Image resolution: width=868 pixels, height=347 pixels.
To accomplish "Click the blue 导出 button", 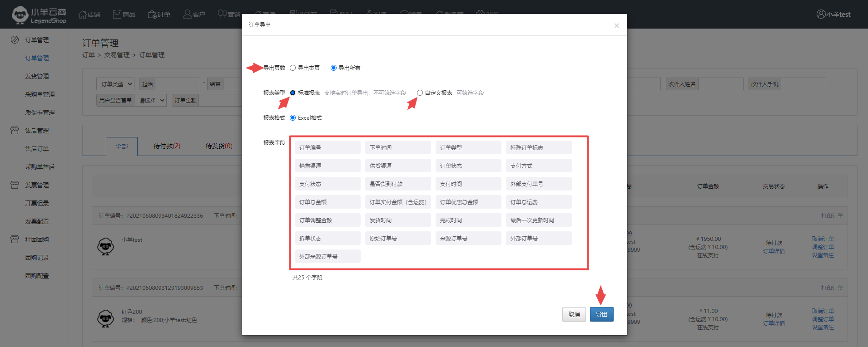I will coord(601,314).
